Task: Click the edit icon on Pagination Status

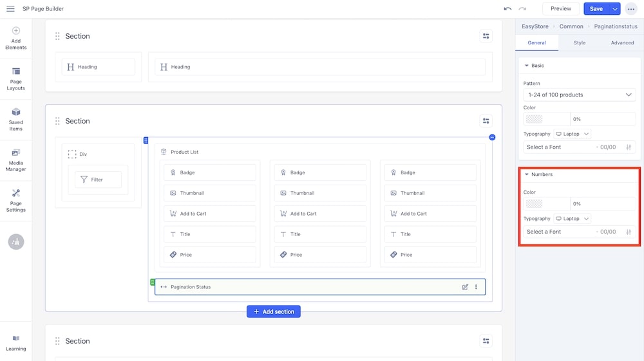Action: (465, 287)
